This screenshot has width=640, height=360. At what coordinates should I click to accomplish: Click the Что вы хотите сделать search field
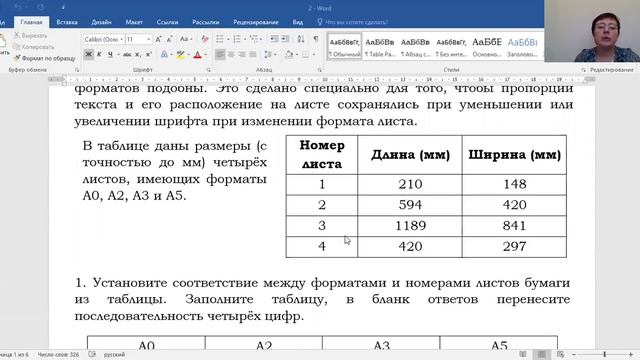click(353, 22)
